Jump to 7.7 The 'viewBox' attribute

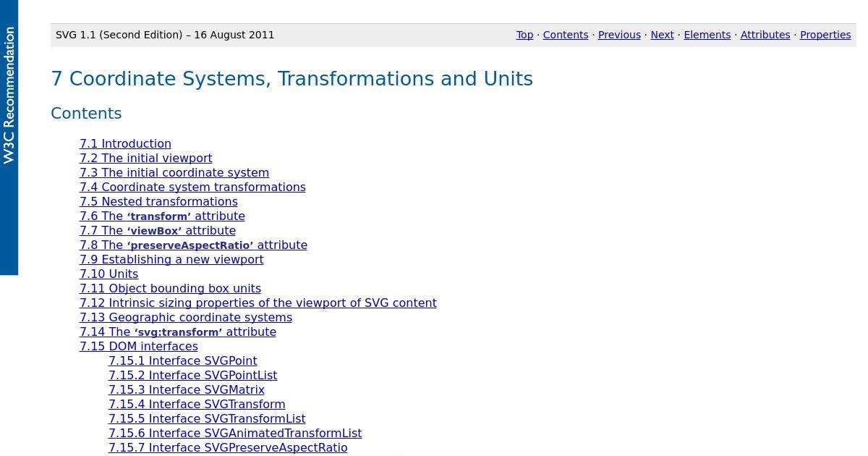point(157,230)
